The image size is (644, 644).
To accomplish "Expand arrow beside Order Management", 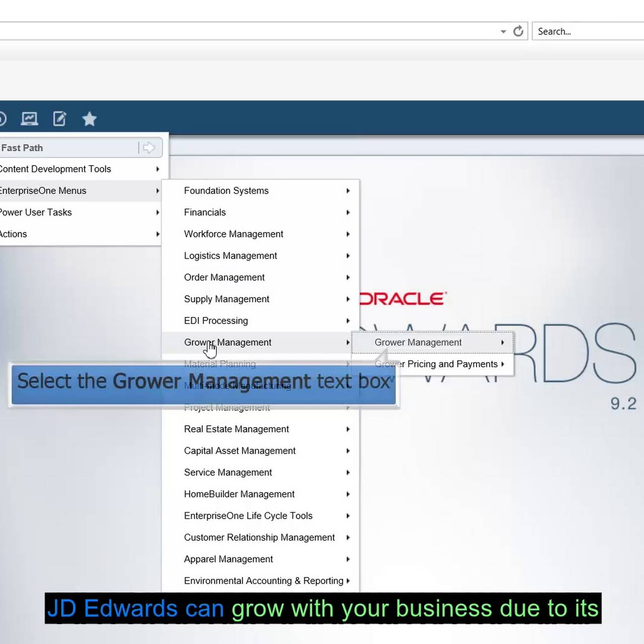I will (348, 277).
